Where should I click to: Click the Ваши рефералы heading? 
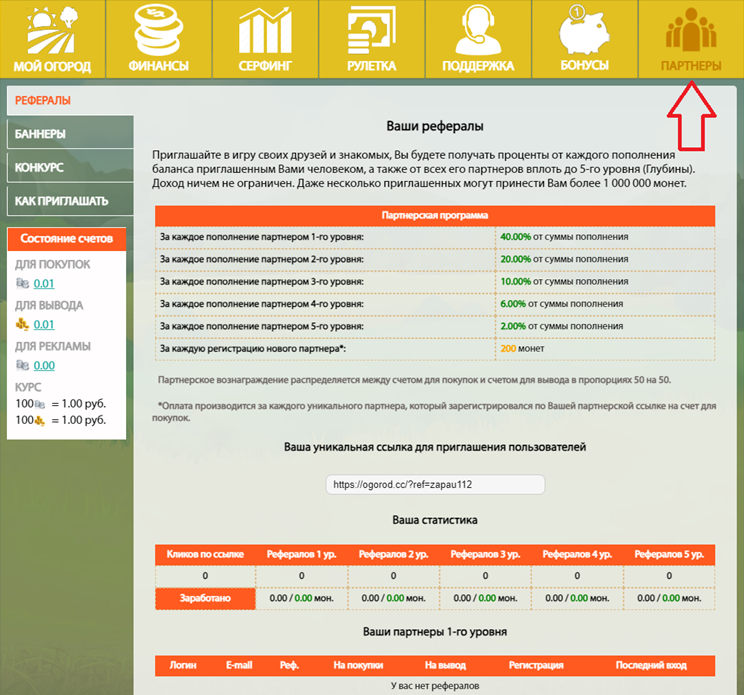click(435, 126)
